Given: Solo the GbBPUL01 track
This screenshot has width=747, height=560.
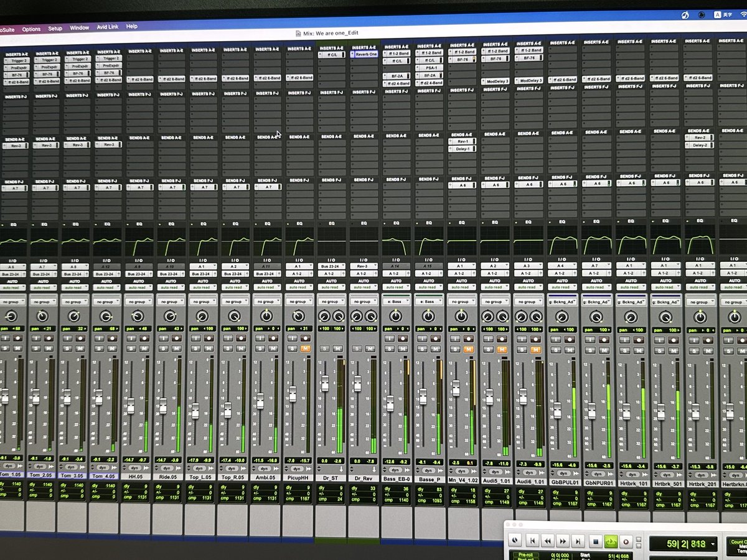Looking at the screenshot, I should pyautogui.click(x=557, y=350).
